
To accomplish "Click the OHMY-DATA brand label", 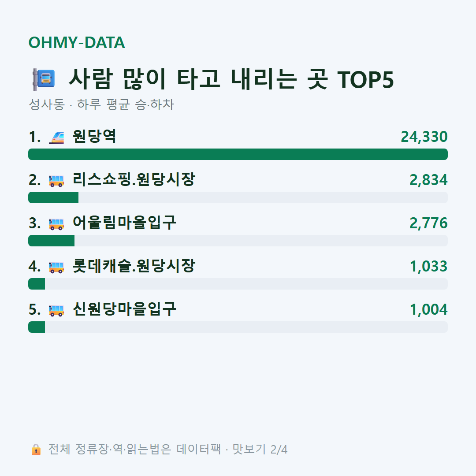I will (77, 42).
